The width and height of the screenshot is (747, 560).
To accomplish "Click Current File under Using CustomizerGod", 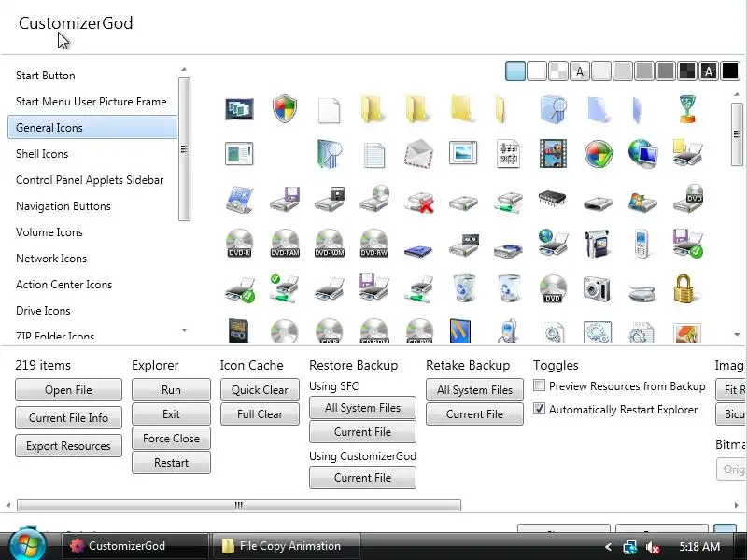I will 362,478.
